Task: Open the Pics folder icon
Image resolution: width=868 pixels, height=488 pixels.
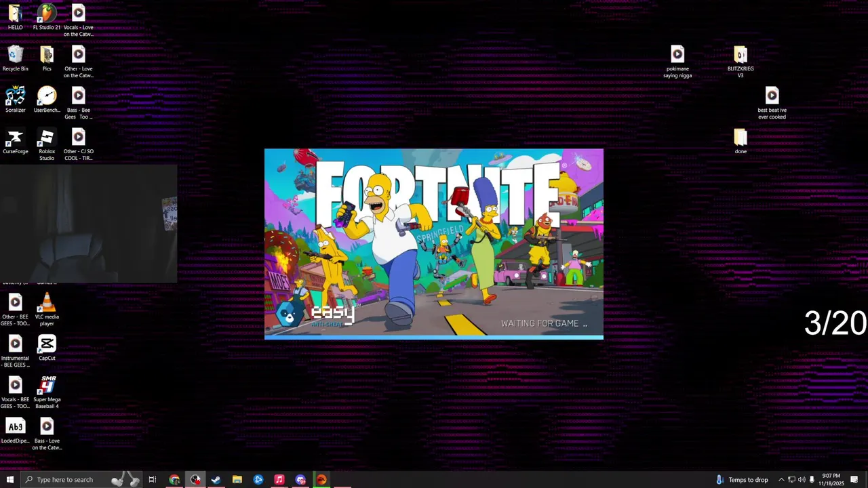Action: (47, 60)
